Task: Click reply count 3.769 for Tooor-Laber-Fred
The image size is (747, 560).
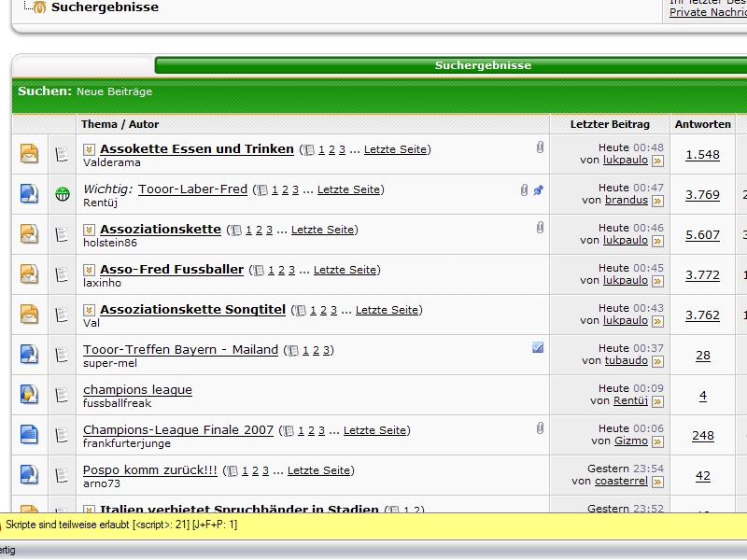Action: point(702,195)
